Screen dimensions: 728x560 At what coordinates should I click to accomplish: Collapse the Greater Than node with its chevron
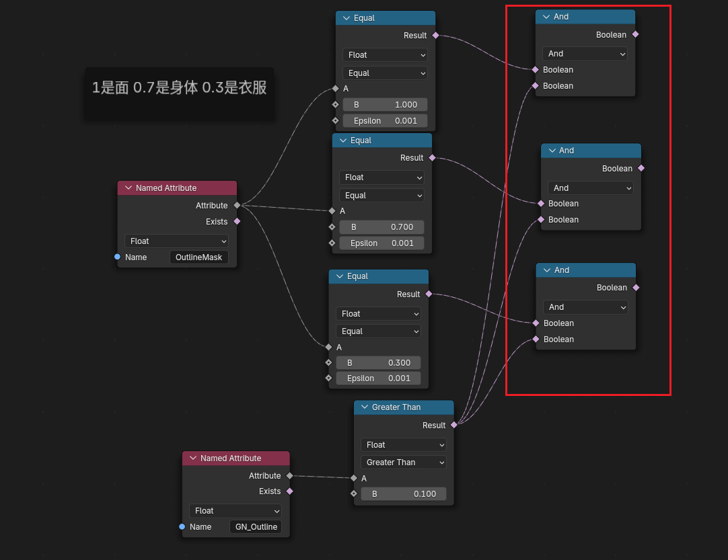click(365, 407)
